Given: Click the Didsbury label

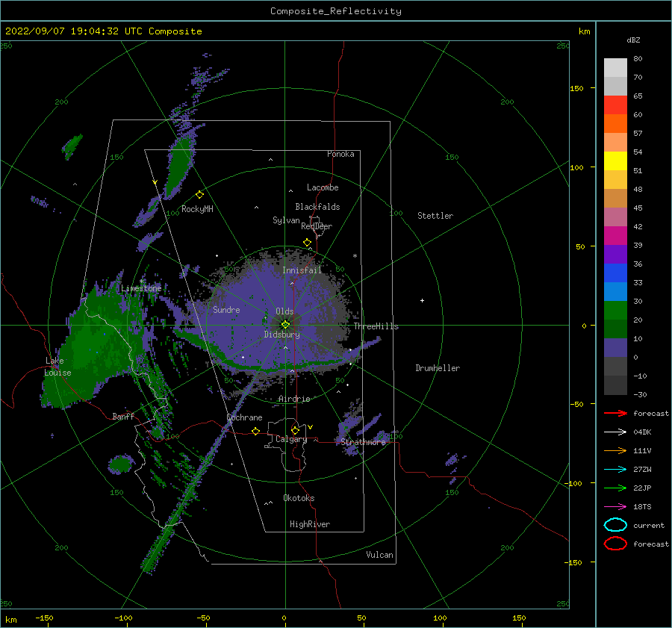Looking at the screenshot, I should coord(281,335).
